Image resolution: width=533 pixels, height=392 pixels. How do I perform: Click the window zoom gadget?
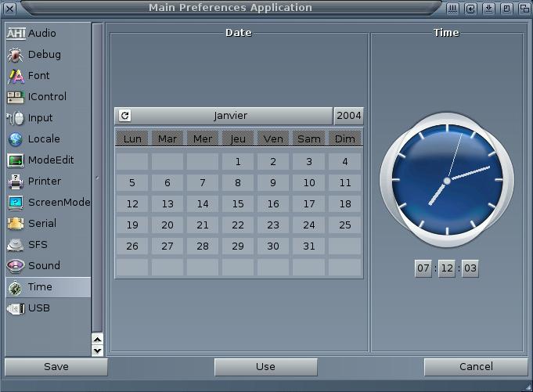point(506,9)
